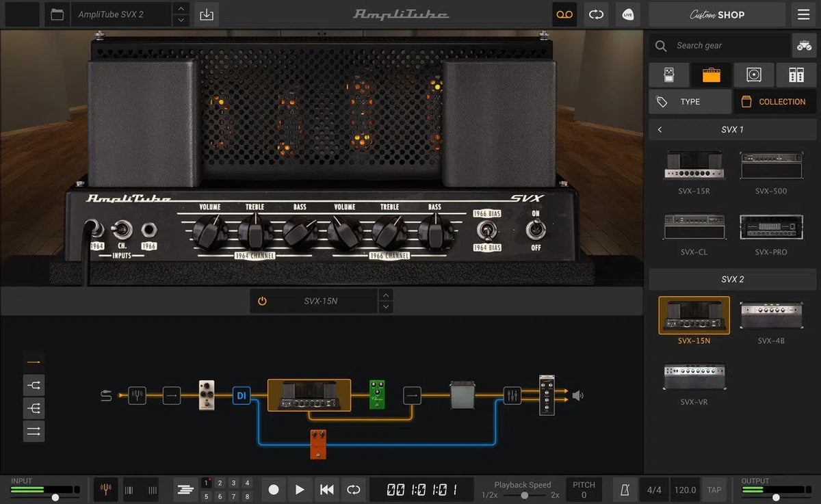
Task: Select the rack effects gear category icon
Action: point(796,75)
